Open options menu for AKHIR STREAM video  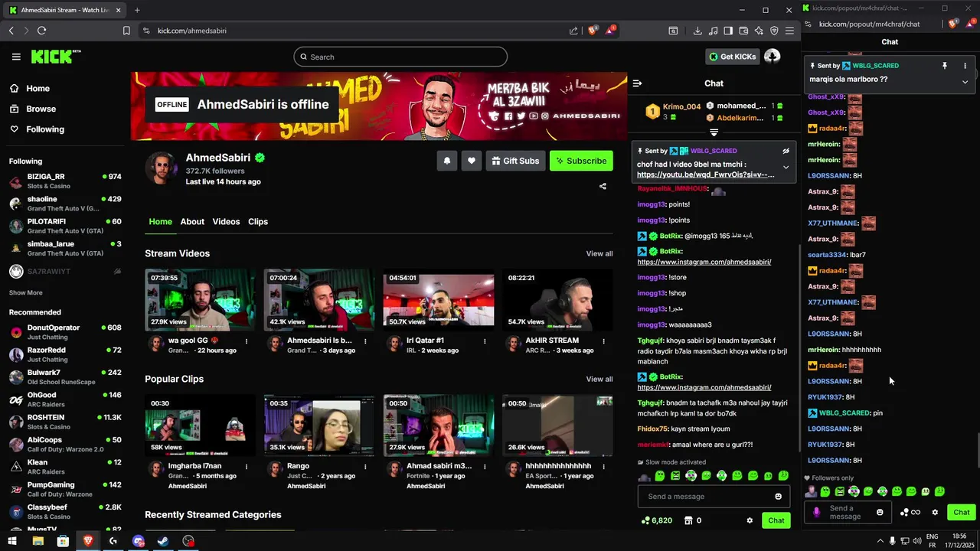[x=604, y=341]
